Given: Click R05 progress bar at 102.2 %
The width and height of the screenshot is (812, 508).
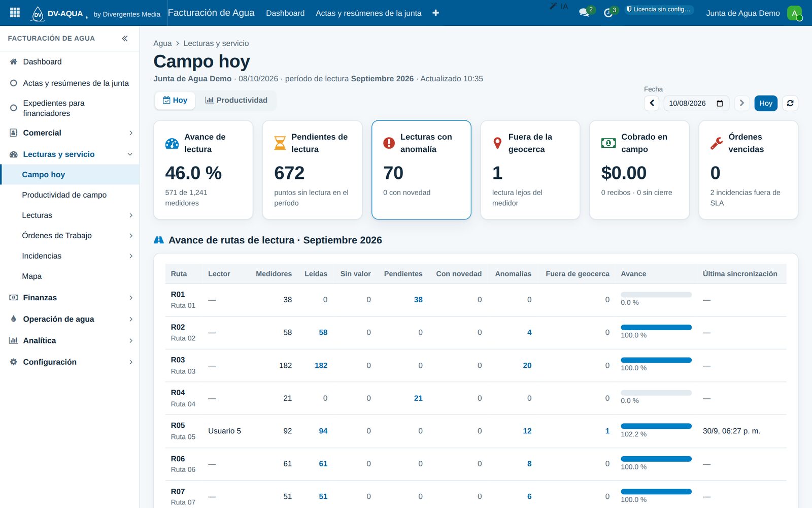Looking at the screenshot, I should 656,426.
